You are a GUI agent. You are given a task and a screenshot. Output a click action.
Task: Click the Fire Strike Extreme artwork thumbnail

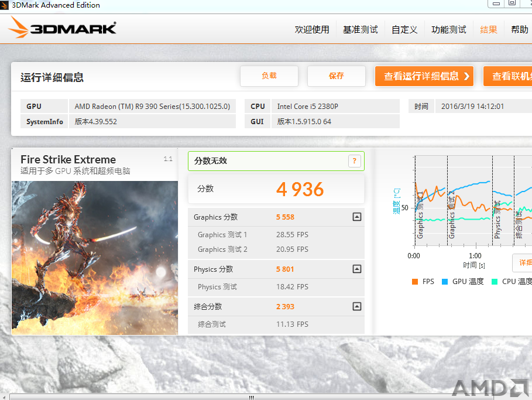pyautogui.click(x=95, y=258)
